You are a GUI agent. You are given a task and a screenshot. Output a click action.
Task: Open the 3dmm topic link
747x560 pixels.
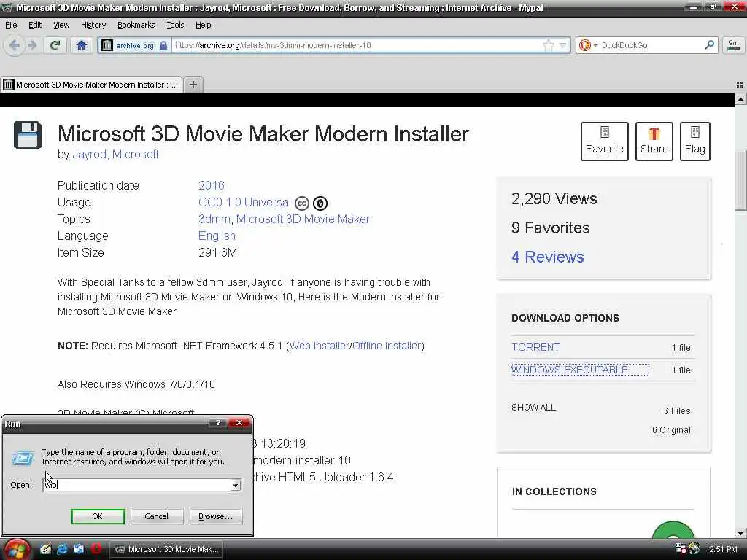(214, 219)
